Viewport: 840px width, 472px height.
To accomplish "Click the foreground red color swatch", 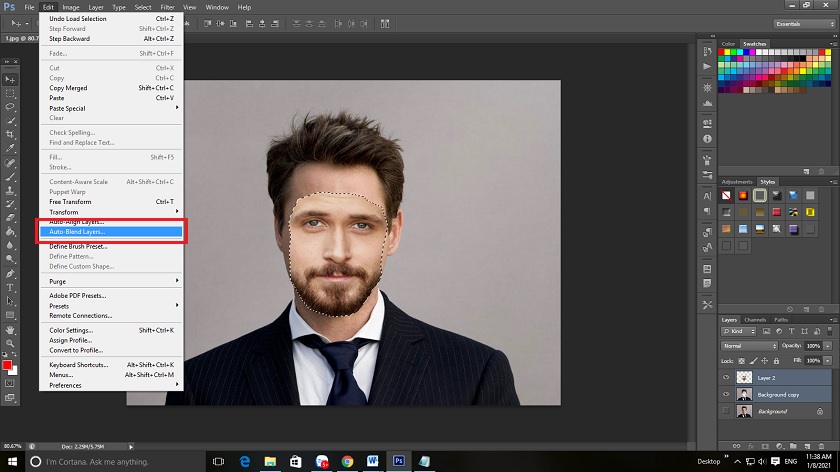I will tap(6, 365).
